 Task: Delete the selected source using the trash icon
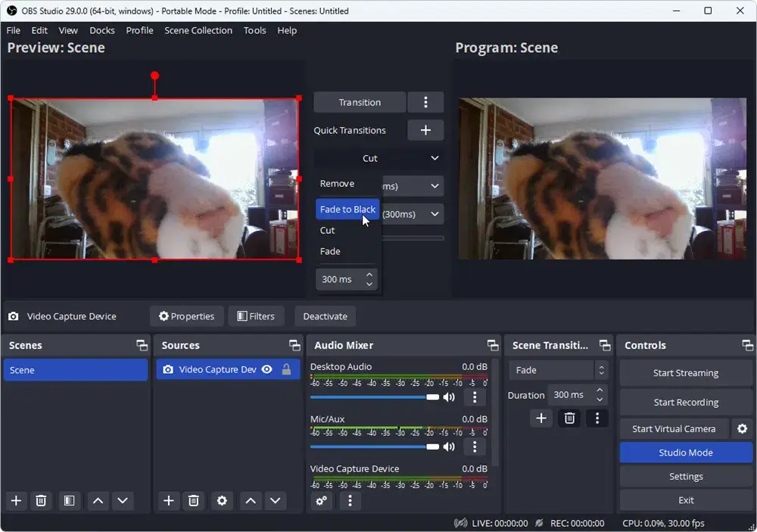click(x=195, y=500)
